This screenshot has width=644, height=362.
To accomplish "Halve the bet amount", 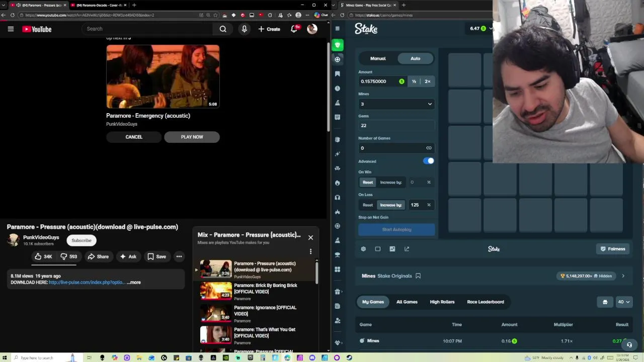I will pos(414,81).
